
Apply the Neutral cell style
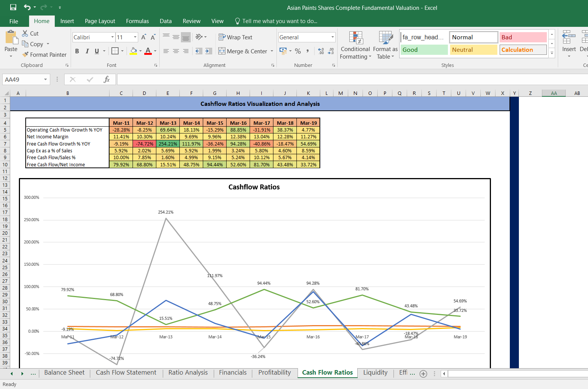tap(474, 50)
